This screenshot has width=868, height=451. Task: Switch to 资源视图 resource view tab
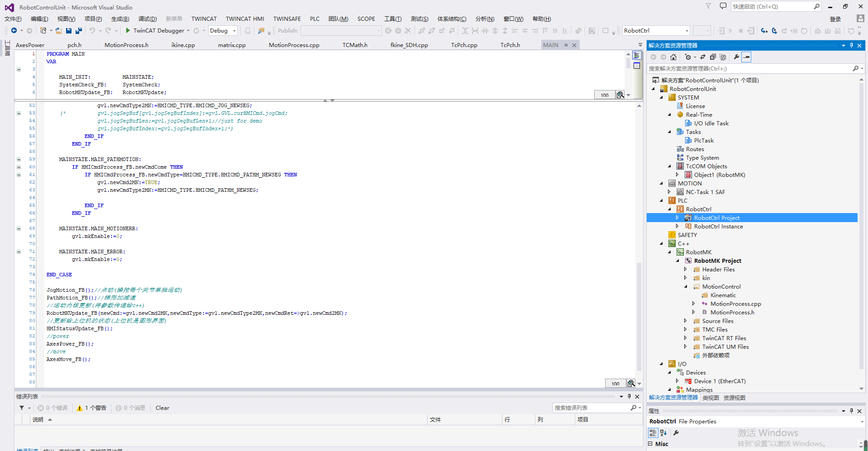click(x=734, y=398)
